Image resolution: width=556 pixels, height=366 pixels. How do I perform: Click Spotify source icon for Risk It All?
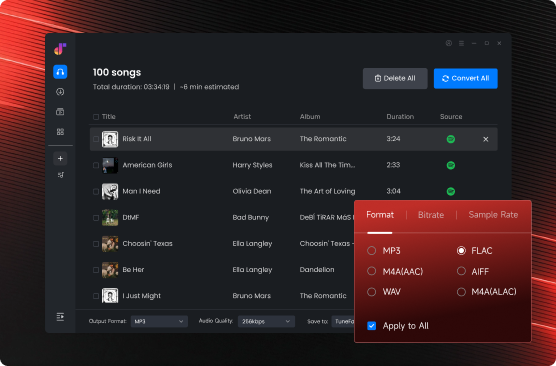coord(451,139)
